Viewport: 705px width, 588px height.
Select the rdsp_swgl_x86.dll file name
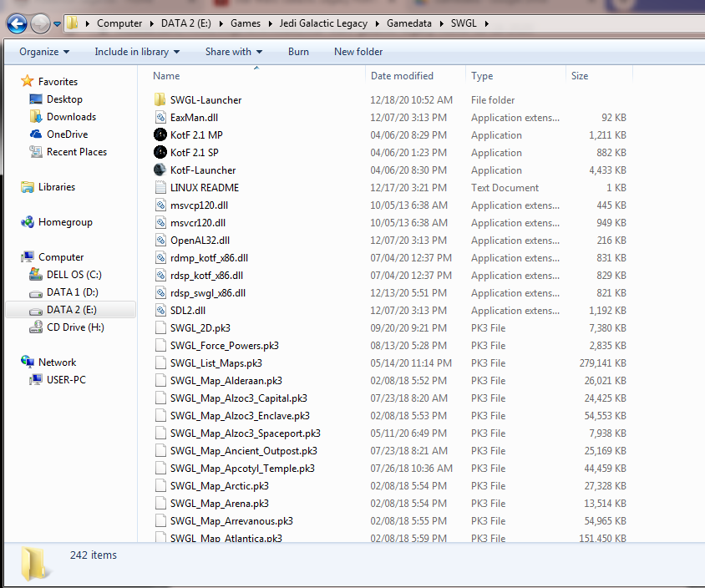point(208,293)
